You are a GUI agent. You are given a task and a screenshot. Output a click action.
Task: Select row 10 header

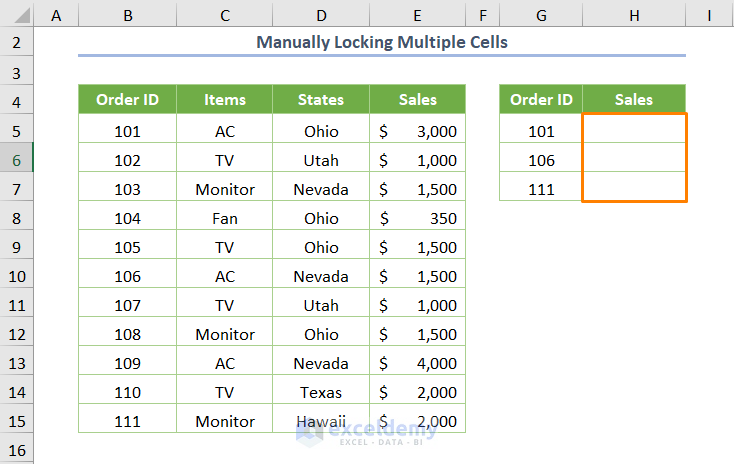(17, 276)
